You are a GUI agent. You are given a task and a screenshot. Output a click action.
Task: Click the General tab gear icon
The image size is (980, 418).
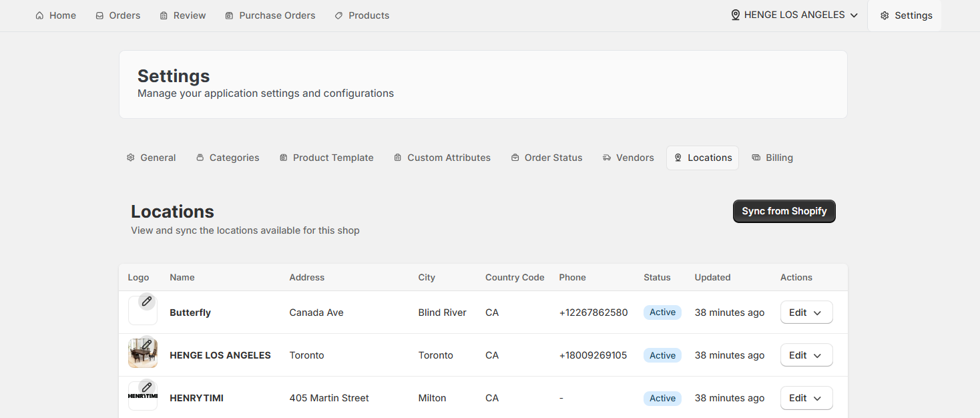pos(131,158)
